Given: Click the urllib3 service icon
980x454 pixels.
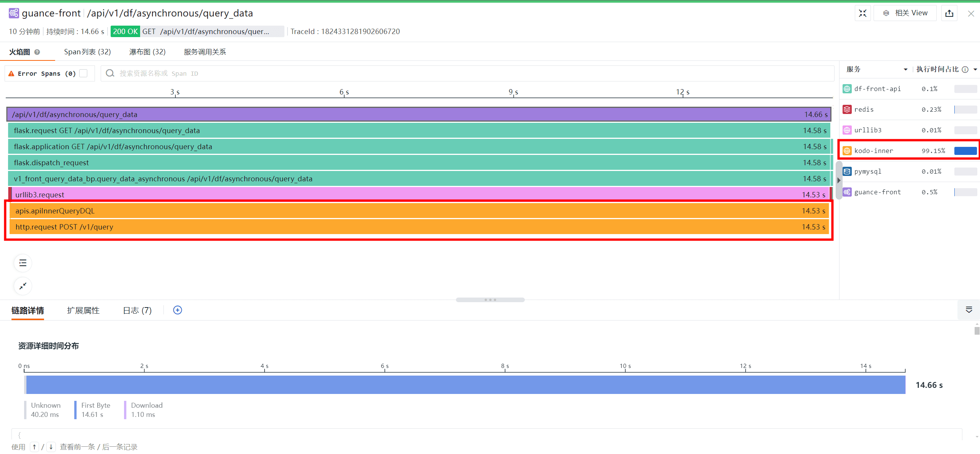Looking at the screenshot, I should [x=847, y=130].
